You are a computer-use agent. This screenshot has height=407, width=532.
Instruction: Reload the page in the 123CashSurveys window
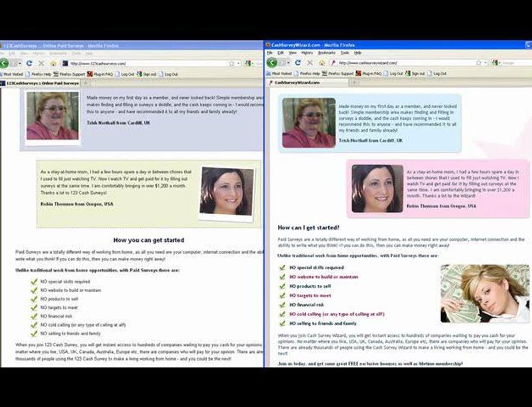(29, 63)
